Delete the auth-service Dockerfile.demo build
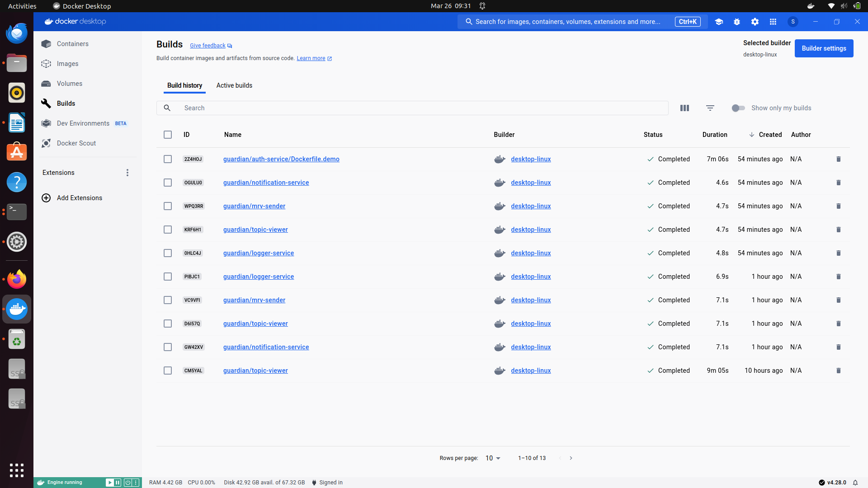Image resolution: width=868 pixels, height=488 pixels. click(x=838, y=159)
